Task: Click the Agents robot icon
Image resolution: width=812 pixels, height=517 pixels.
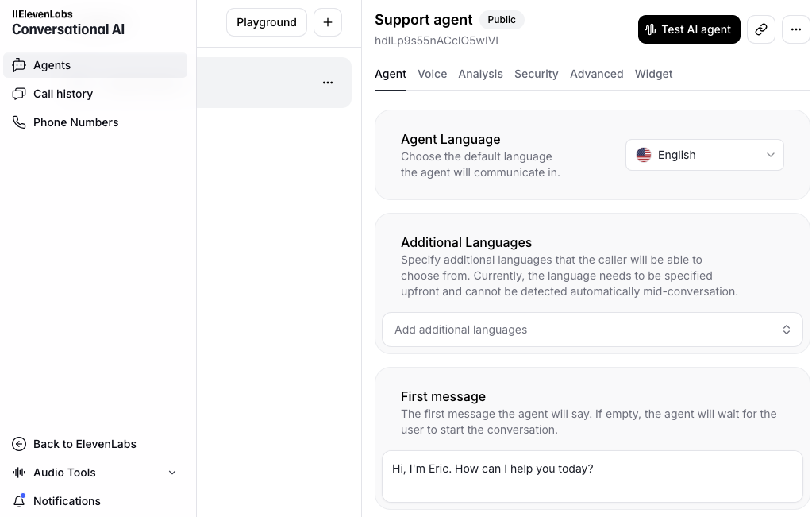Action: (x=19, y=65)
